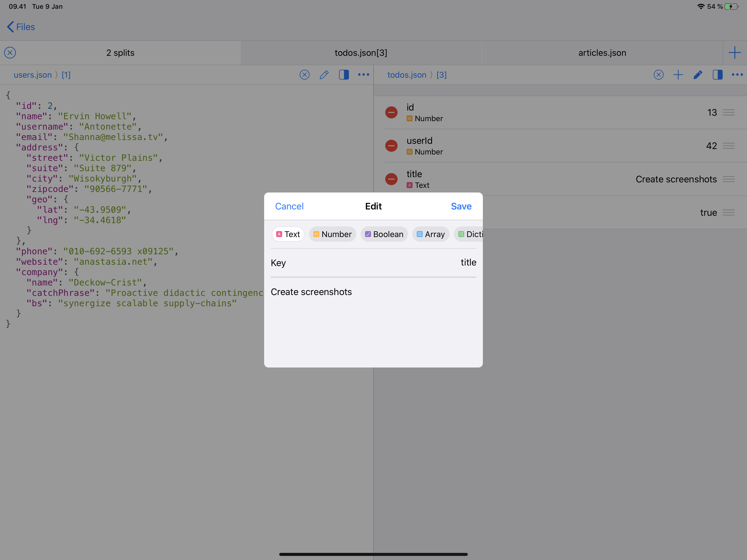Save the edited title entry
This screenshot has width=747, height=560.
(461, 206)
